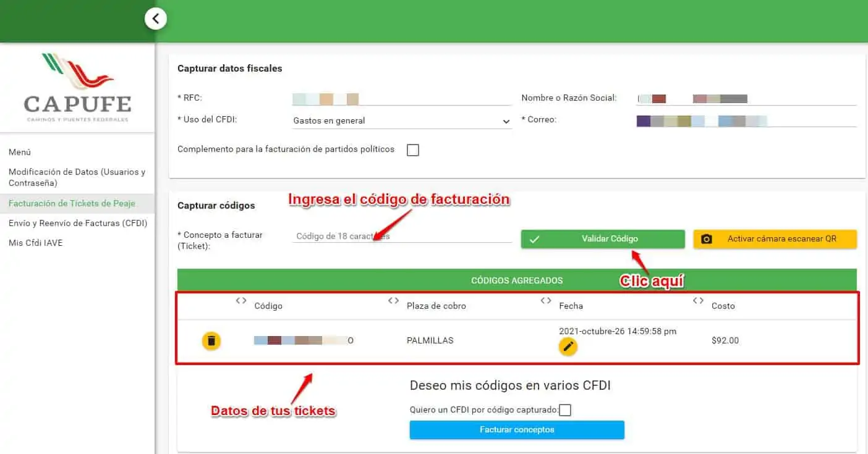
Task: Sort the Fecha column using its chevron icon
Action: click(545, 301)
